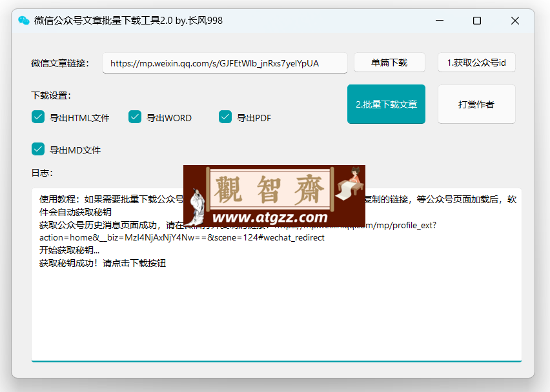This screenshot has width=550, height=392.
Task: Maximize the download tool window
Action: tap(477, 21)
